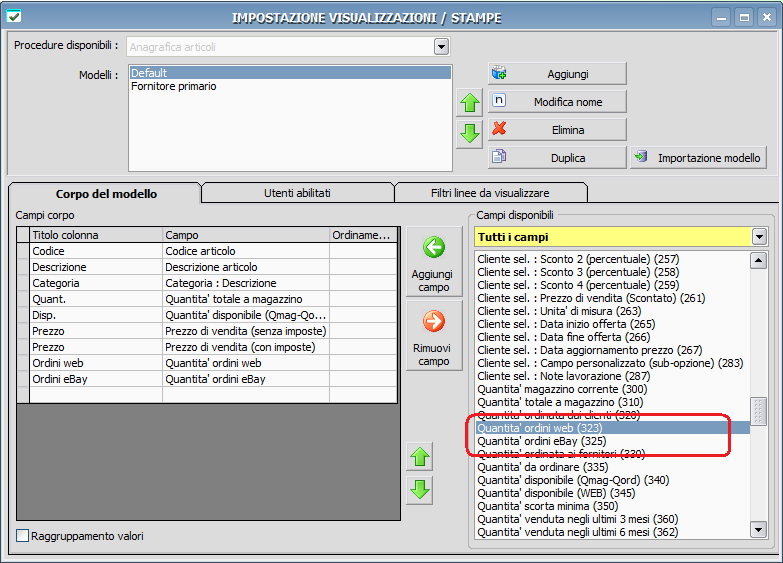Image resolution: width=783 pixels, height=563 pixels.
Task: Select Quantita' ordini web (323) in available fields
Action: [x=613, y=428]
